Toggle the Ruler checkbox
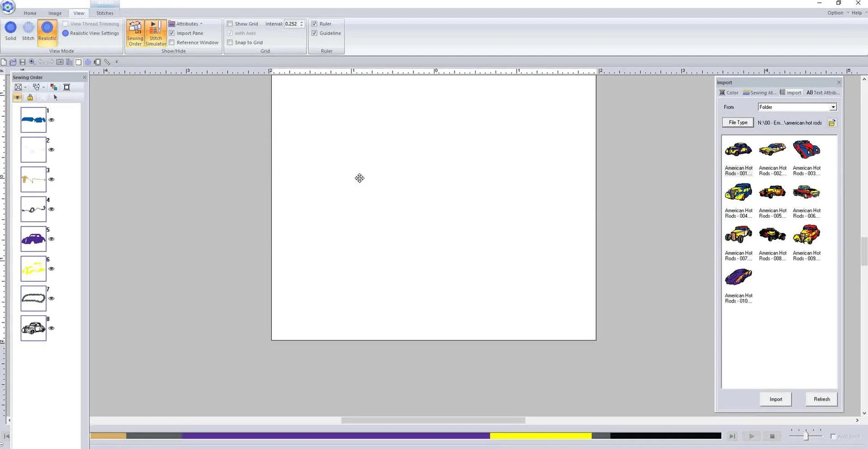 [x=315, y=24]
